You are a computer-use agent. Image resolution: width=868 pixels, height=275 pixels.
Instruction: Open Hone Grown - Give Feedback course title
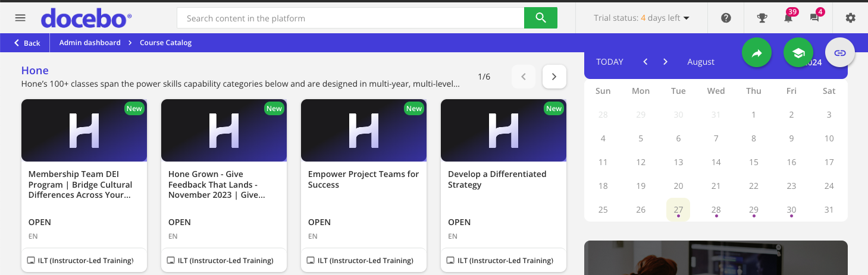pos(217,184)
